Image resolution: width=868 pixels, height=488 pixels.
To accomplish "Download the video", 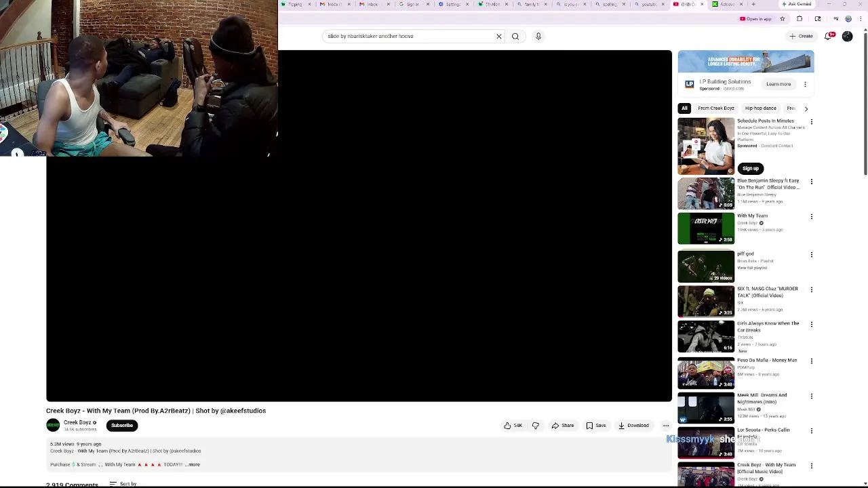I will [633, 426].
